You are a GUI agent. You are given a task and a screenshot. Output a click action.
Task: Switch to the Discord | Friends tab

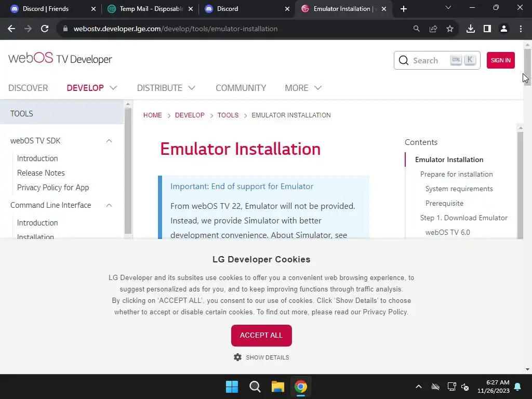(52, 9)
